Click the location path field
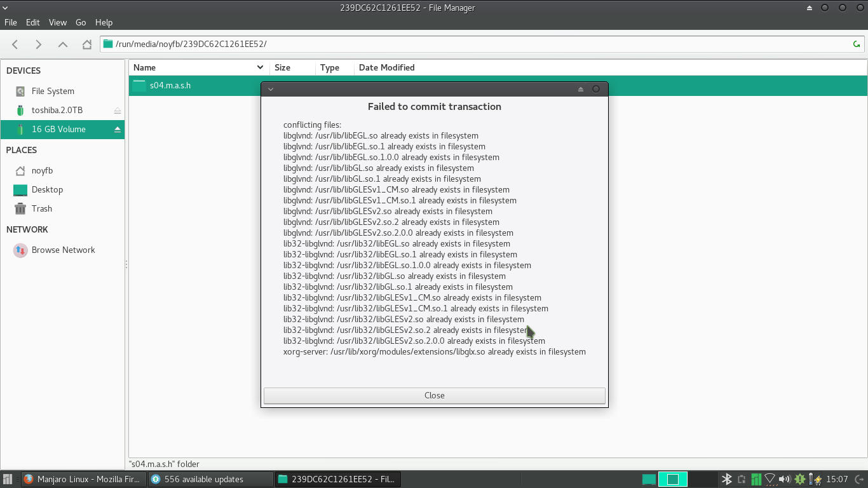 click(481, 44)
